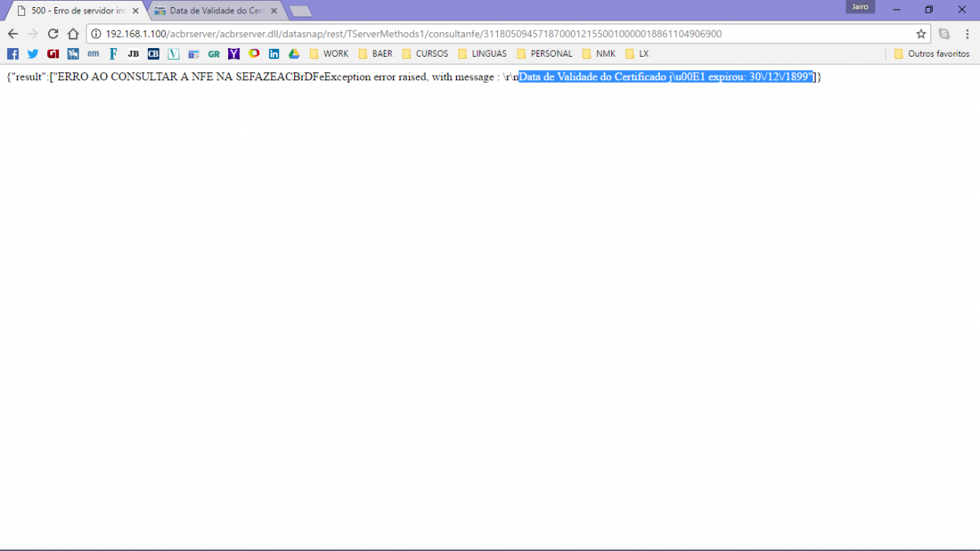Expand the PERSONAL bookmarks folder
This screenshot has height=551, width=980.
[x=544, y=54]
